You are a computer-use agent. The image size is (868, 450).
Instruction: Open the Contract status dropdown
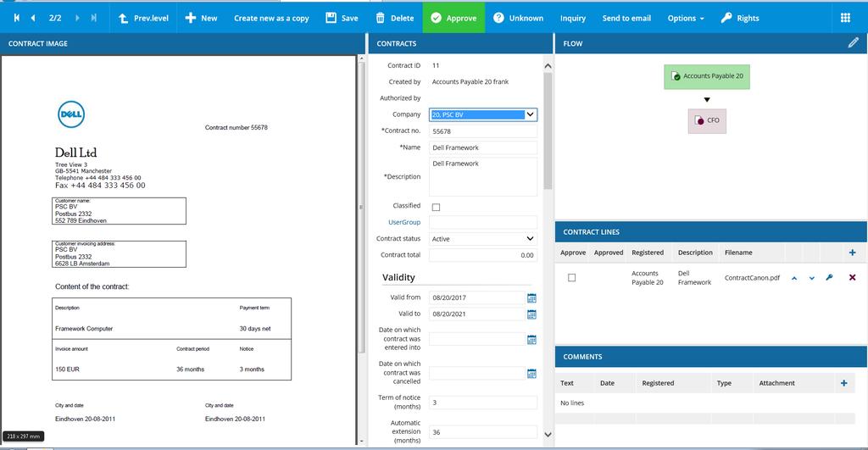[x=482, y=239]
